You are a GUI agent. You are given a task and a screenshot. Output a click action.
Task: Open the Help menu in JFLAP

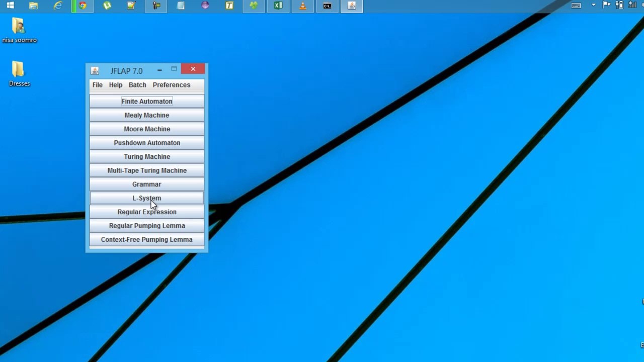pyautogui.click(x=116, y=85)
